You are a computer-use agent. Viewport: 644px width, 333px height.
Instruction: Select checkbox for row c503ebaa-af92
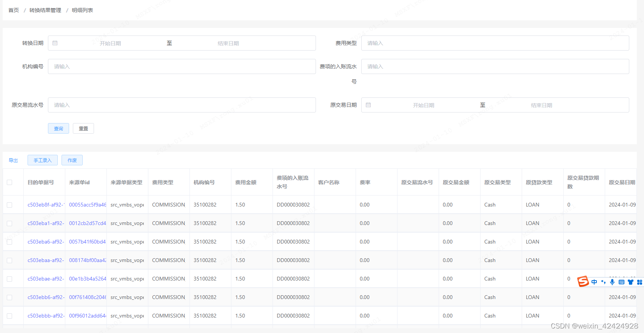[x=9, y=261]
